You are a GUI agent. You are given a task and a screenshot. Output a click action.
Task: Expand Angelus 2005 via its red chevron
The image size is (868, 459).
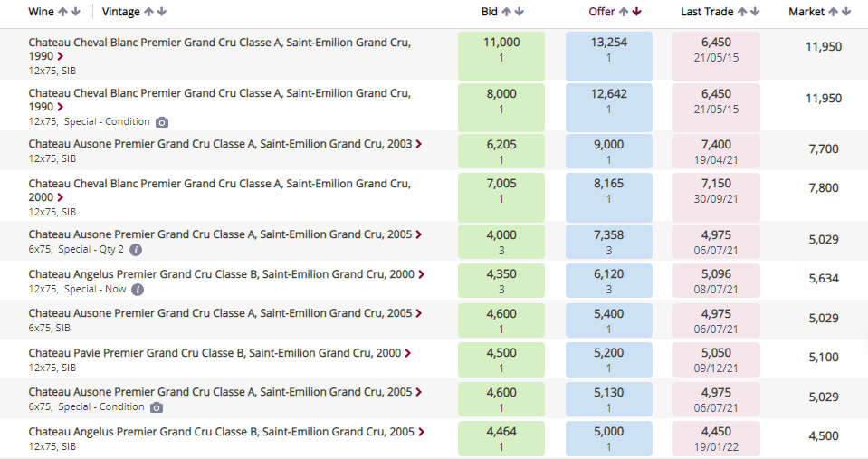click(421, 432)
